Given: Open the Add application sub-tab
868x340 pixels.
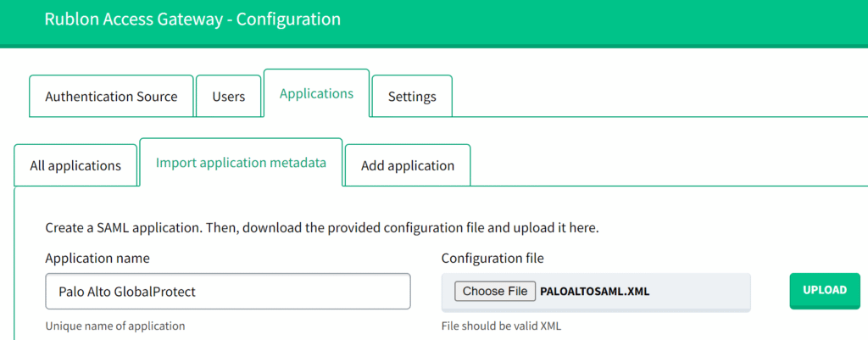Looking at the screenshot, I should point(408,165).
